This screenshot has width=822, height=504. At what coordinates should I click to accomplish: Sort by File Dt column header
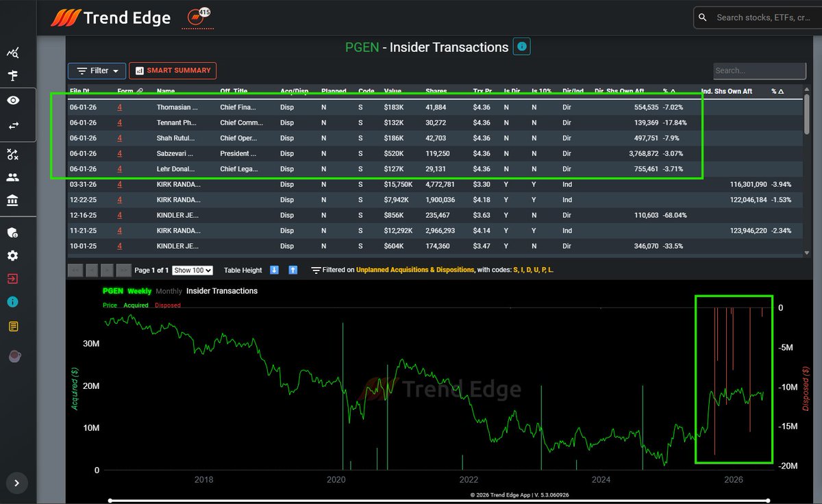point(79,91)
